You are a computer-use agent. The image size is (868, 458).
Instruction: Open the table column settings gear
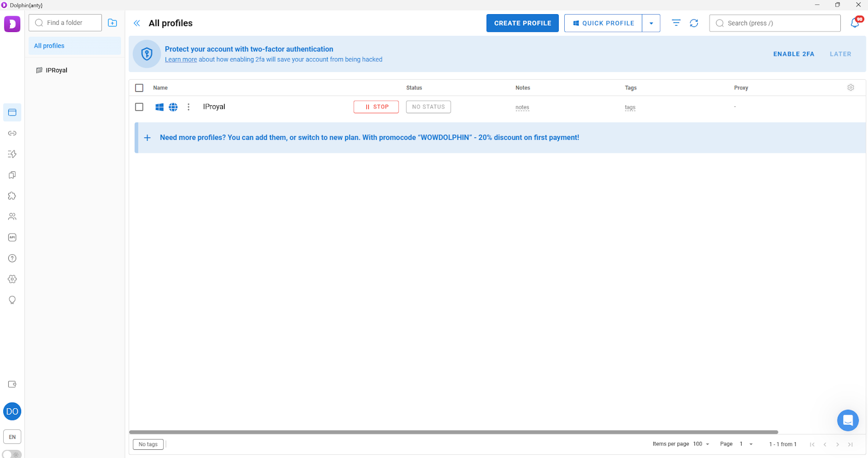point(851,88)
